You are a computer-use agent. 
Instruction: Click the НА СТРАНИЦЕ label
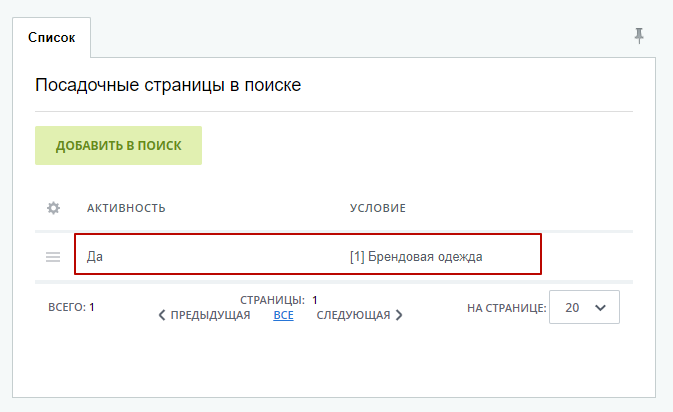pos(506,308)
